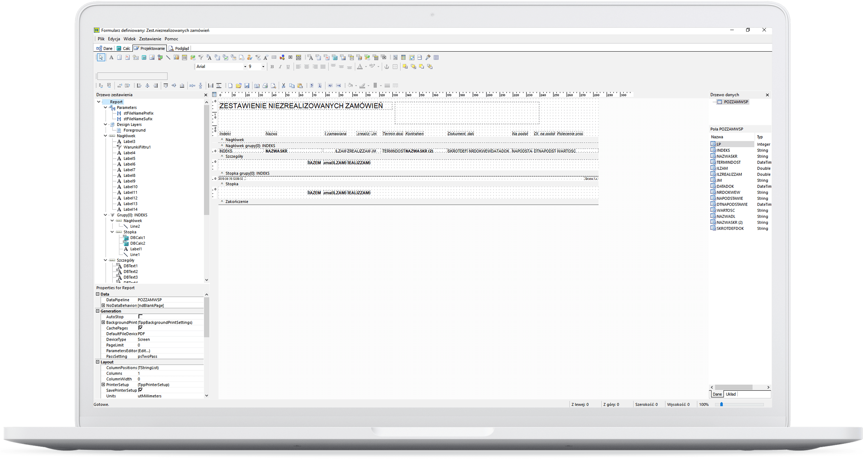Select WarunkiFiltru1 in the report tree
868x472 pixels.
(x=137, y=147)
